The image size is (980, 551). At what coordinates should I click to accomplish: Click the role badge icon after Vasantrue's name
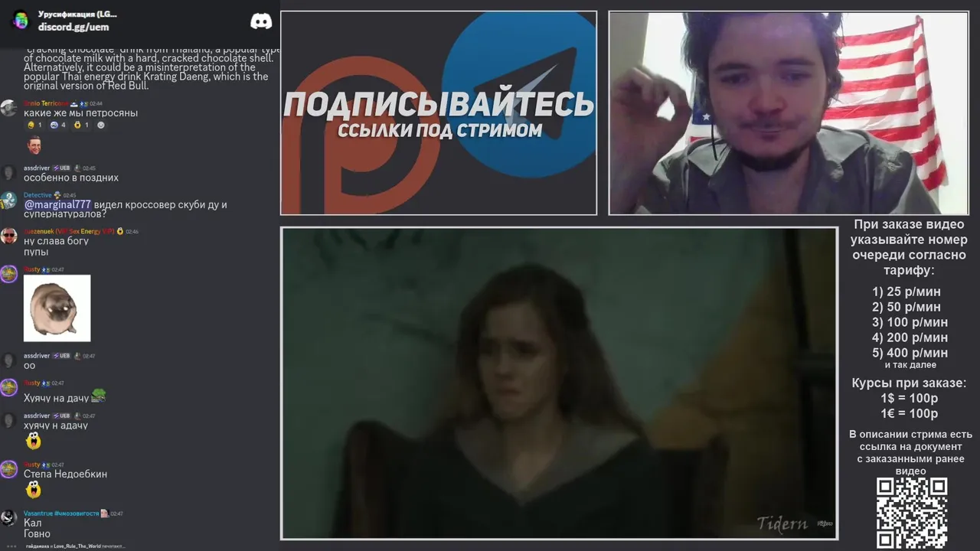point(104,514)
